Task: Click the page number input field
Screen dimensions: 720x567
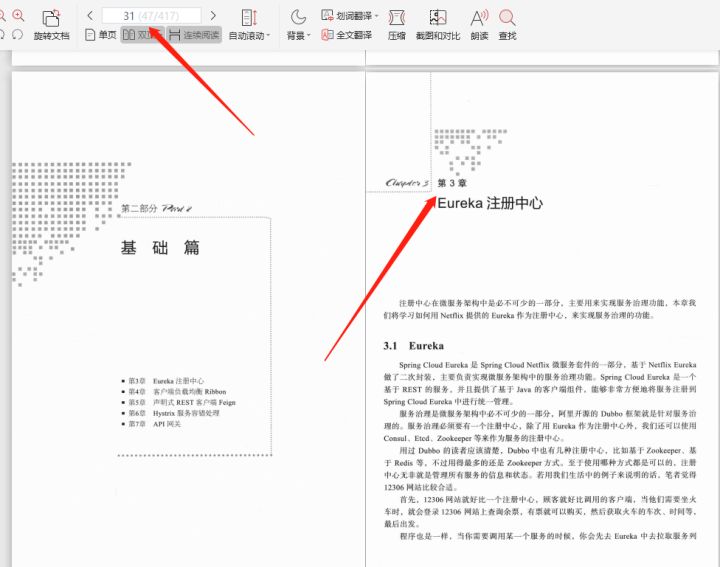Action: (151, 16)
